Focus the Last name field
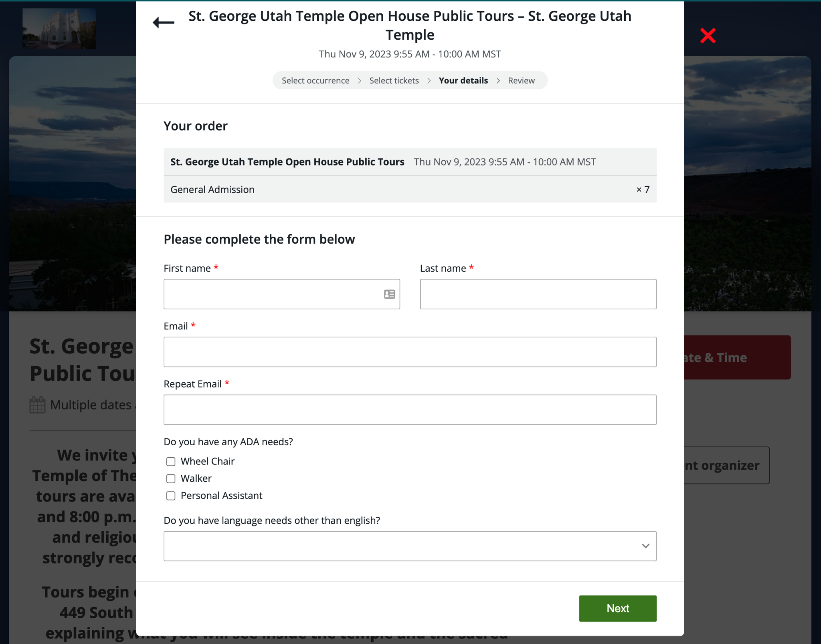The width and height of the screenshot is (821, 644). coord(538,294)
